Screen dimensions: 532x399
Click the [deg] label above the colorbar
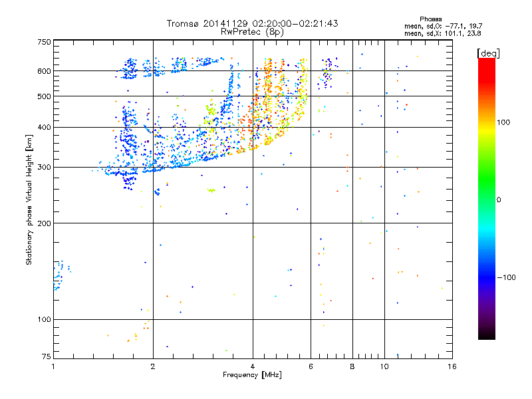[489, 53]
